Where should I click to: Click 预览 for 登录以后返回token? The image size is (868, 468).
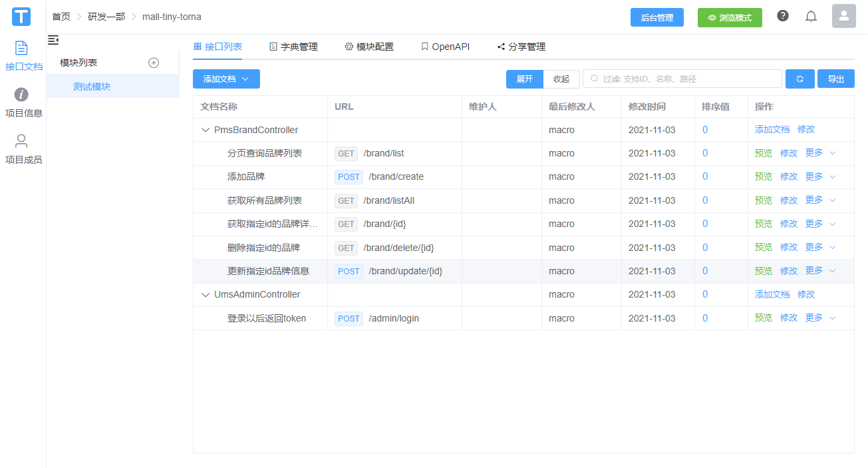pos(764,318)
